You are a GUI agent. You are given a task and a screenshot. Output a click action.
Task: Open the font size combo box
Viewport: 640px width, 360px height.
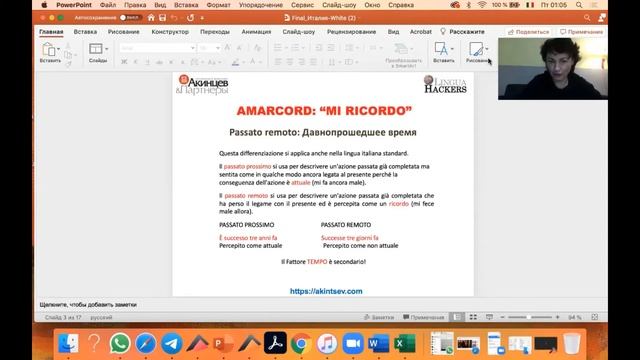pyautogui.click(x=210, y=48)
